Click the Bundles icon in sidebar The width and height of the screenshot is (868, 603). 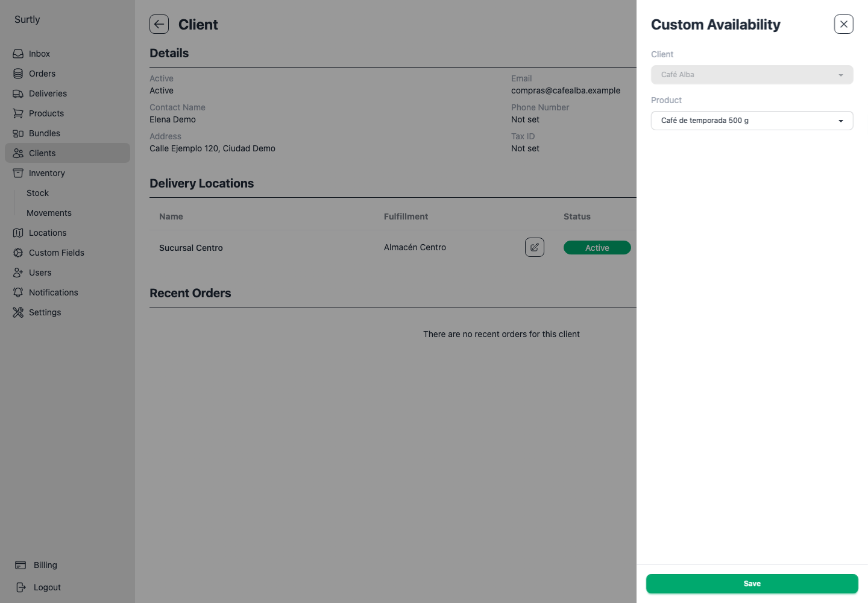pyautogui.click(x=18, y=133)
